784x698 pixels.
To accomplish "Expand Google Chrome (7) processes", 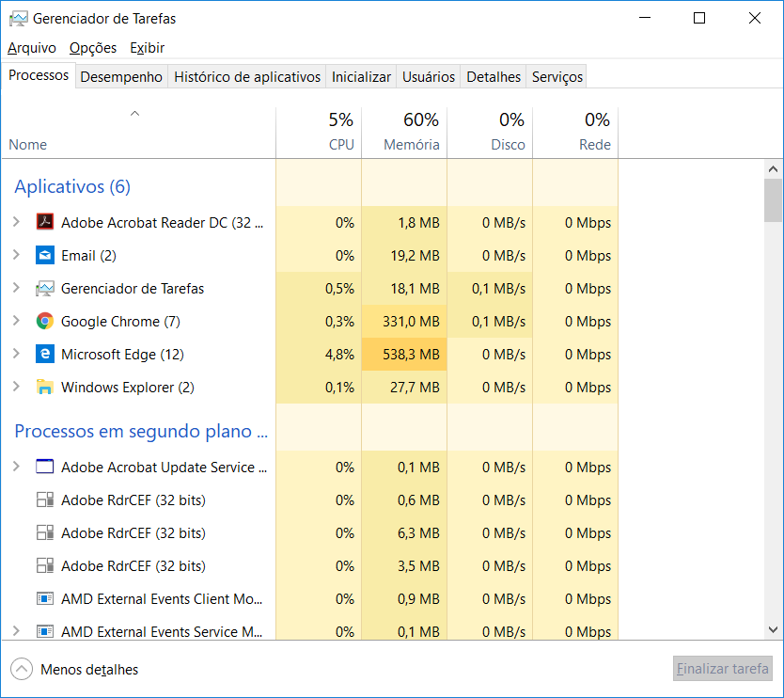I will click(x=16, y=321).
